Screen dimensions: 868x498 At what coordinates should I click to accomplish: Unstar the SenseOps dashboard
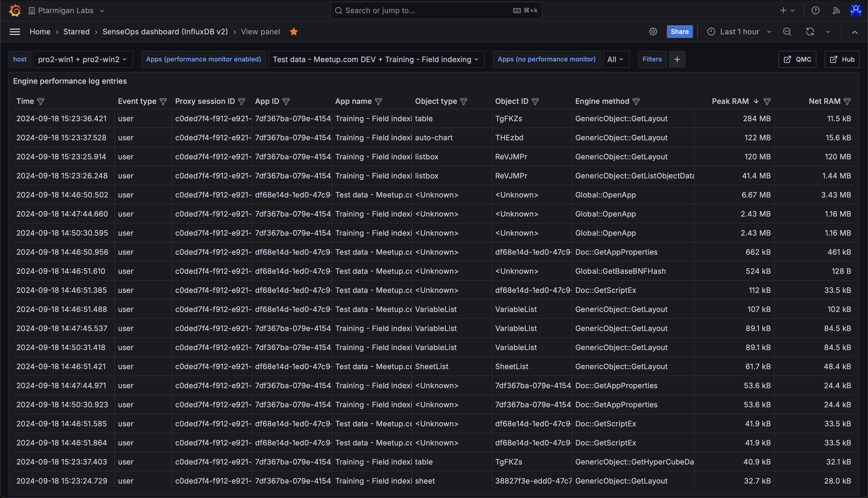pyautogui.click(x=294, y=31)
